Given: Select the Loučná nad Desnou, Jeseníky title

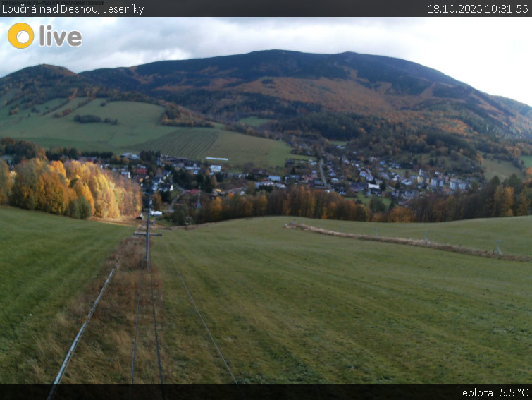Looking at the screenshot, I should click(x=73, y=8).
